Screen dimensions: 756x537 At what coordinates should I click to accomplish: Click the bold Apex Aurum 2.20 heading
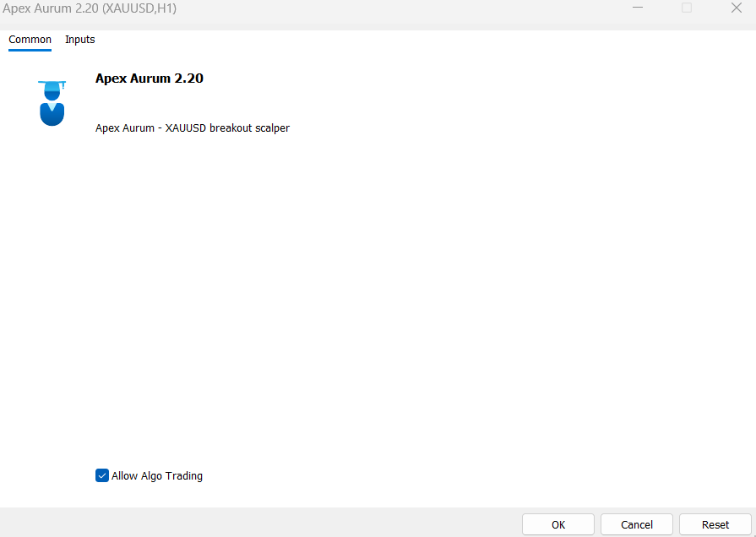point(150,79)
